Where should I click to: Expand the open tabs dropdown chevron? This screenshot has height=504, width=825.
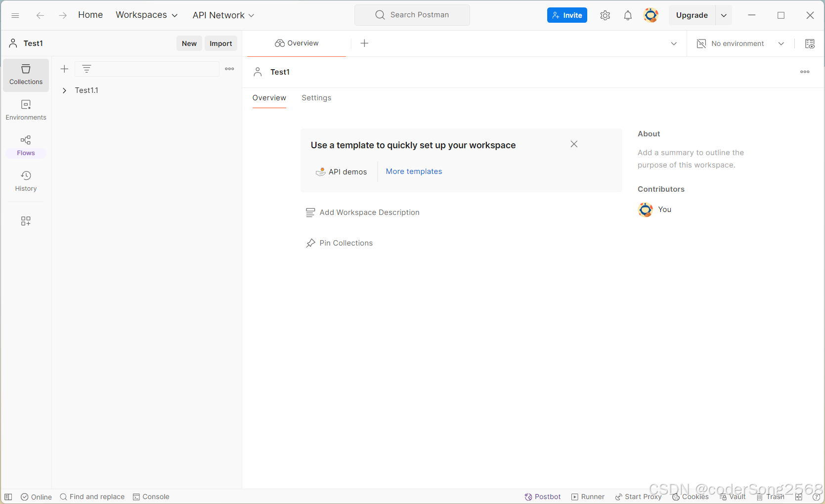point(674,43)
